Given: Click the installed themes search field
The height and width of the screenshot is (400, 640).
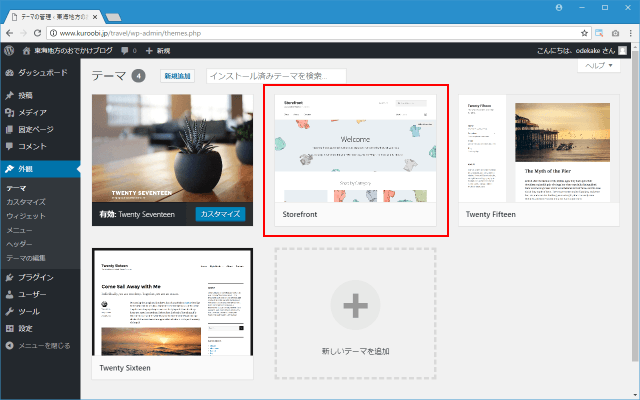Looking at the screenshot, I should 276,76.
